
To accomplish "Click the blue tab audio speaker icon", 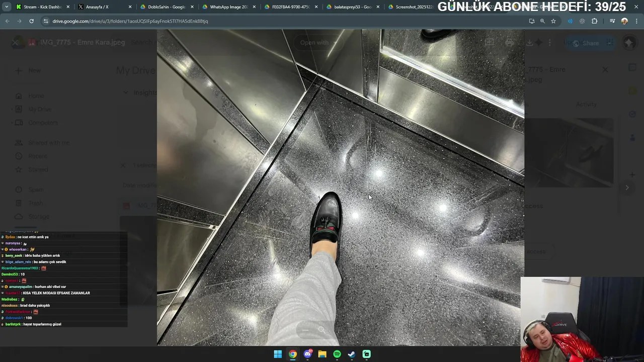I will click(x=570, y=21).
